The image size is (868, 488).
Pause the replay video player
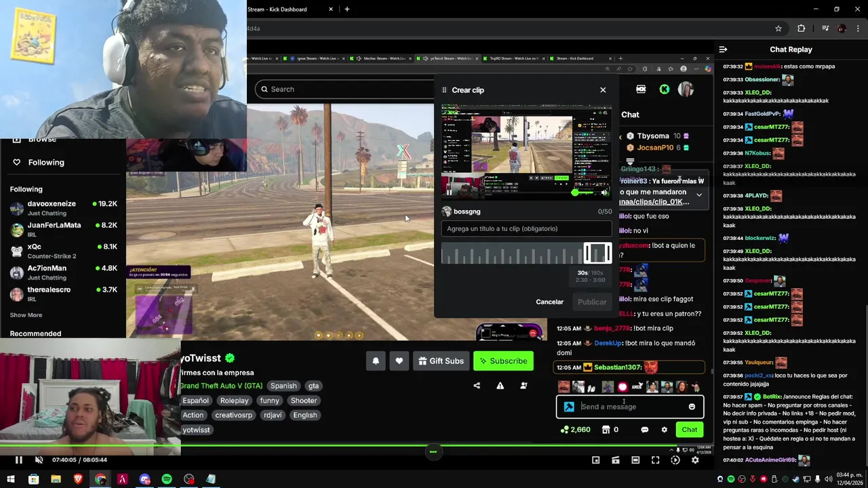[x=19, y=460]
